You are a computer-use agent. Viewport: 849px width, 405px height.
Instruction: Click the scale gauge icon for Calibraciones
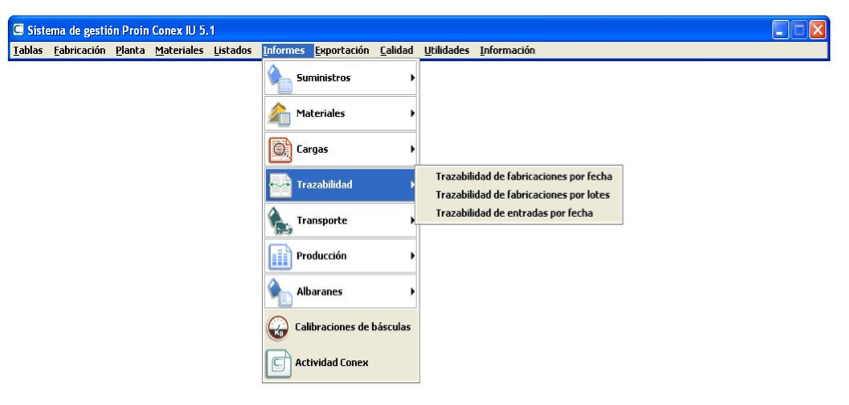pyautogui.click(x=278, y=328)
